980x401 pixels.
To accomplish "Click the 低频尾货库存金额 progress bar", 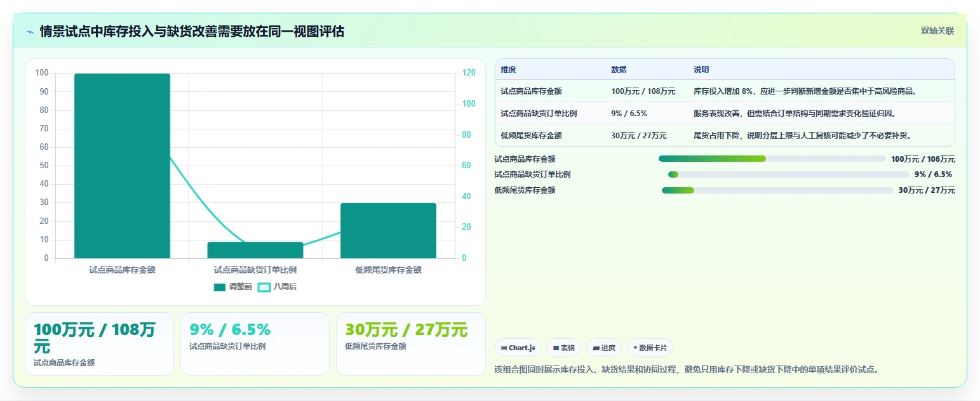I will click(777, 190).
